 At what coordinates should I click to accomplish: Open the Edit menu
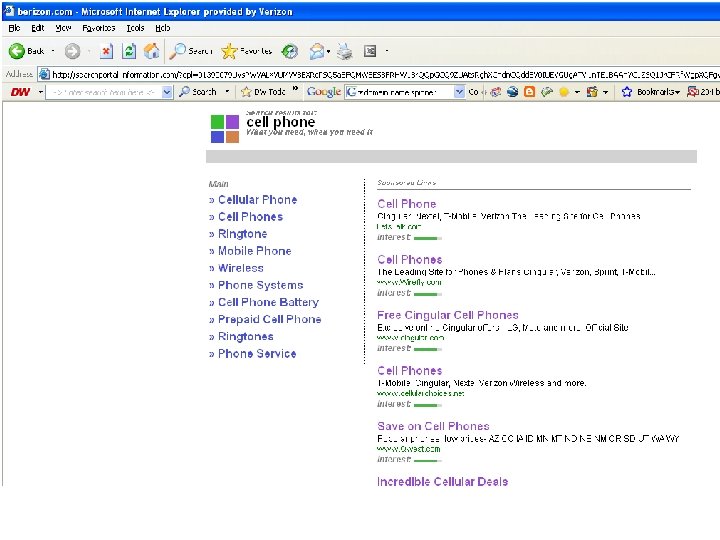[x=38, y=28]
